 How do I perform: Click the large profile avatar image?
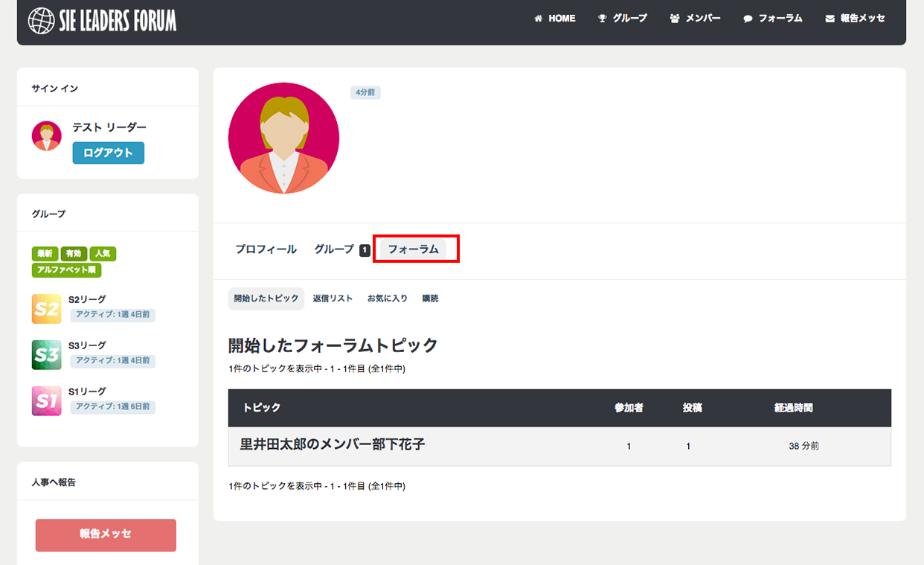pos(283,138)
